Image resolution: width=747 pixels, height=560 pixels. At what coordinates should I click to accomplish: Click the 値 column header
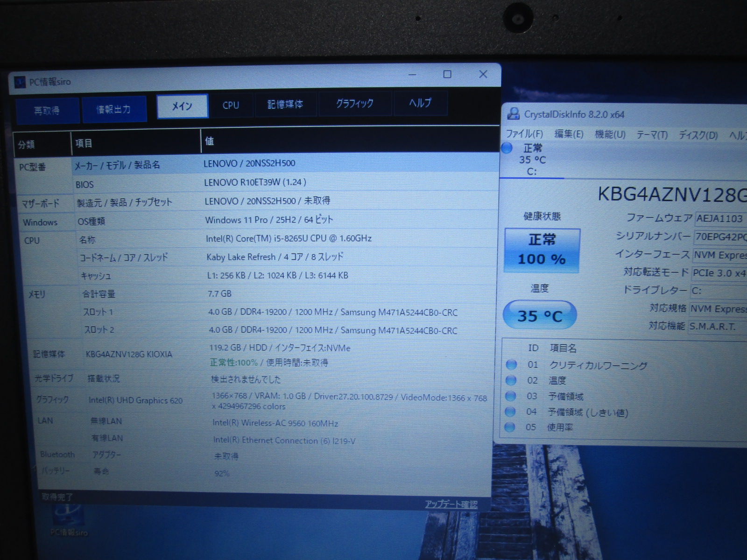[x=350, y=141]
